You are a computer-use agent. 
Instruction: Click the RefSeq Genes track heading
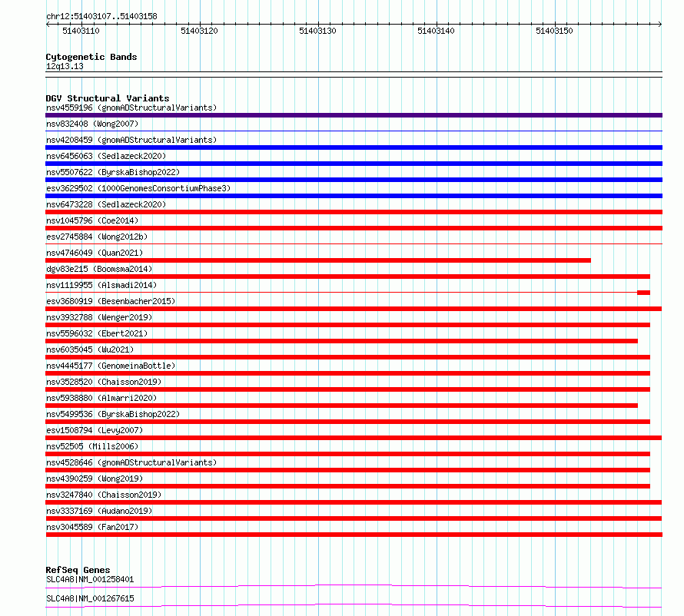[x=78, y=570]
